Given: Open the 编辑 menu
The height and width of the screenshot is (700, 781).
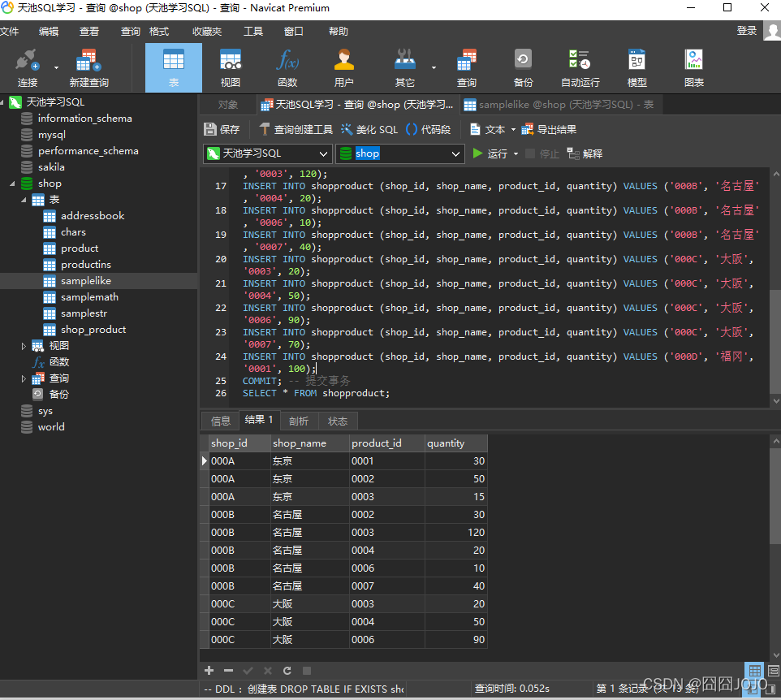Looking at the screenshot, I should tap(49, 32).
